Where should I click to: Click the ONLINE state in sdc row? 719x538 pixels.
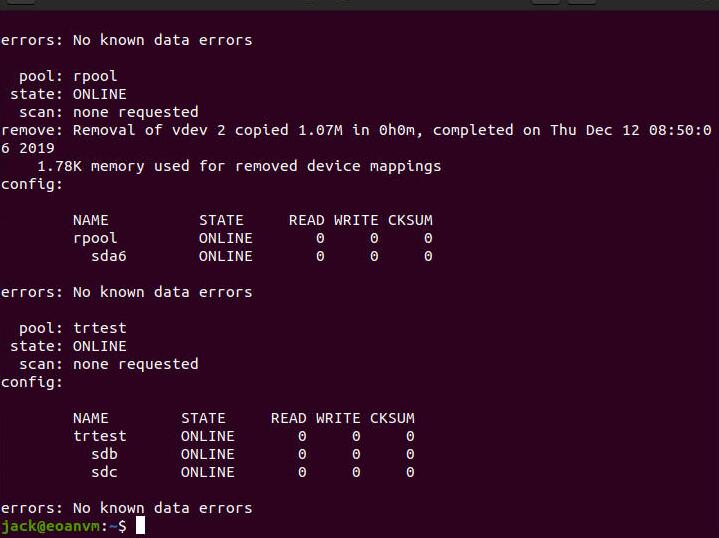[x=207, y=472]
